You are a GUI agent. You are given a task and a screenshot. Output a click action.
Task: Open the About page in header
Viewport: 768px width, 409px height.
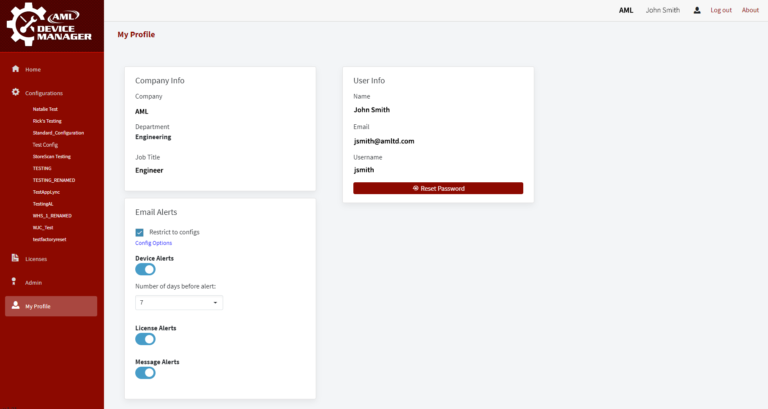tap(750, 10)
